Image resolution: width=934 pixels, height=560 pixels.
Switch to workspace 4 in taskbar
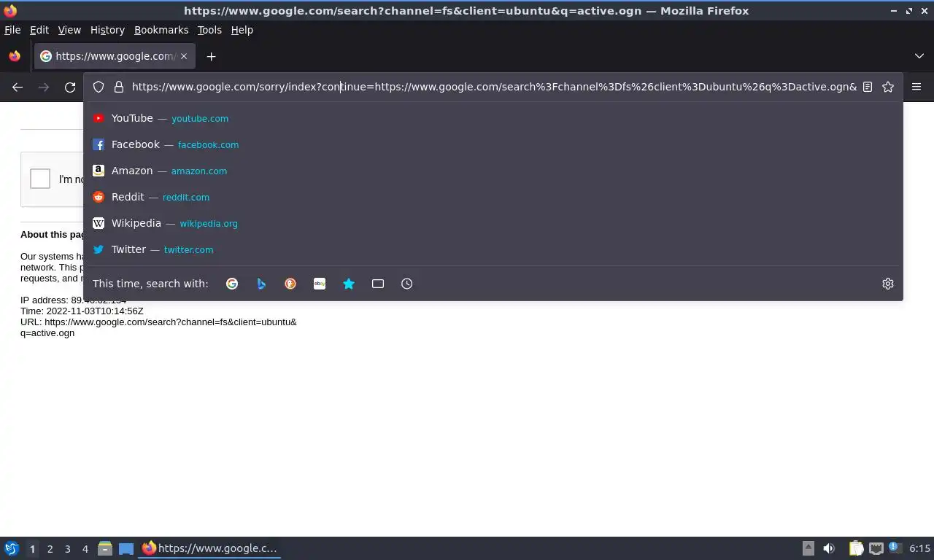coord(85,548)
